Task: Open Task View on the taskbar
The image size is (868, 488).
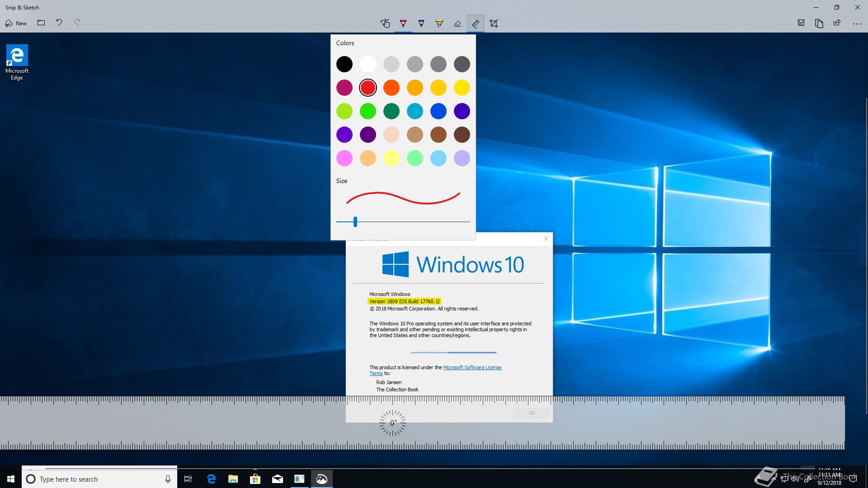Action: (x=188, y=479)
